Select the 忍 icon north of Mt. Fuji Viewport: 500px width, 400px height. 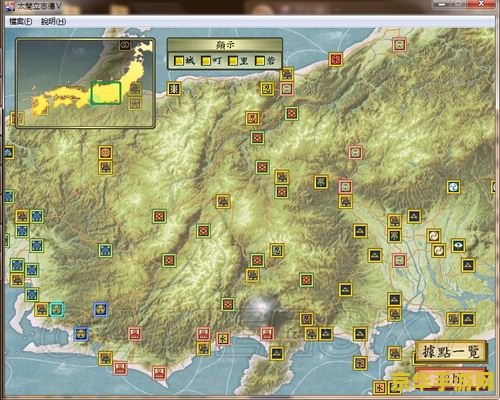[277, 250]
